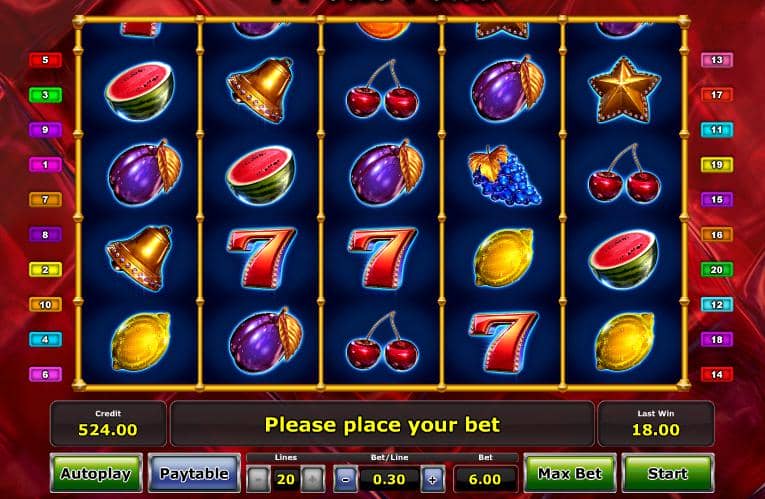765x499 pixels.
Task: Increase the number of lines
Action: [312, 479]
